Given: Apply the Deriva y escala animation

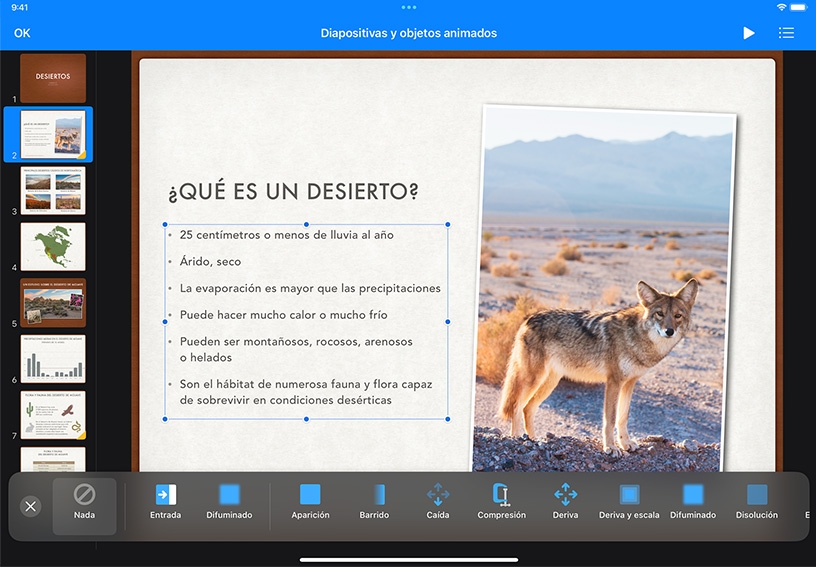Looking at the screenshot, I should click(x=629, y=502).
